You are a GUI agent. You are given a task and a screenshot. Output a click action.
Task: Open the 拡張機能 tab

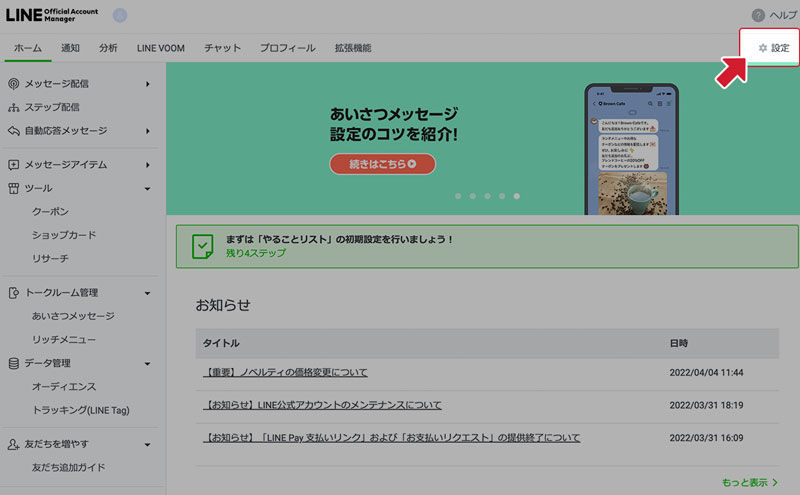coord(353,48)
